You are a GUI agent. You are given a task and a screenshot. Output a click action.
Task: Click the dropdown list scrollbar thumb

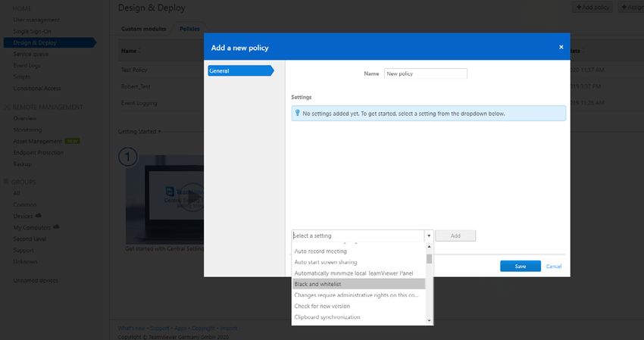429,259
